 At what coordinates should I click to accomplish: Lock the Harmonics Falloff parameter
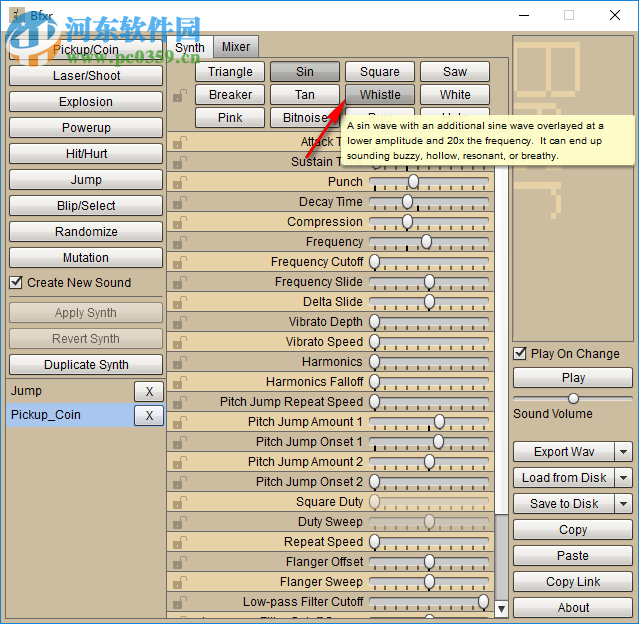180,382
